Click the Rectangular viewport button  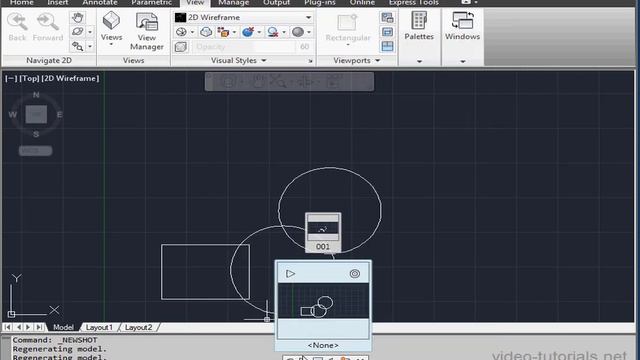tap(348, 29)
